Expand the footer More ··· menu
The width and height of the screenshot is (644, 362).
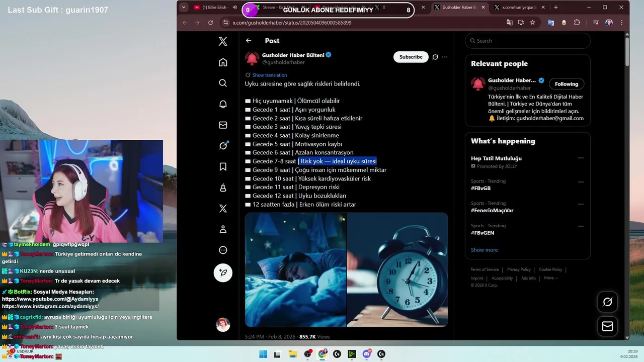tap(550, 278)
